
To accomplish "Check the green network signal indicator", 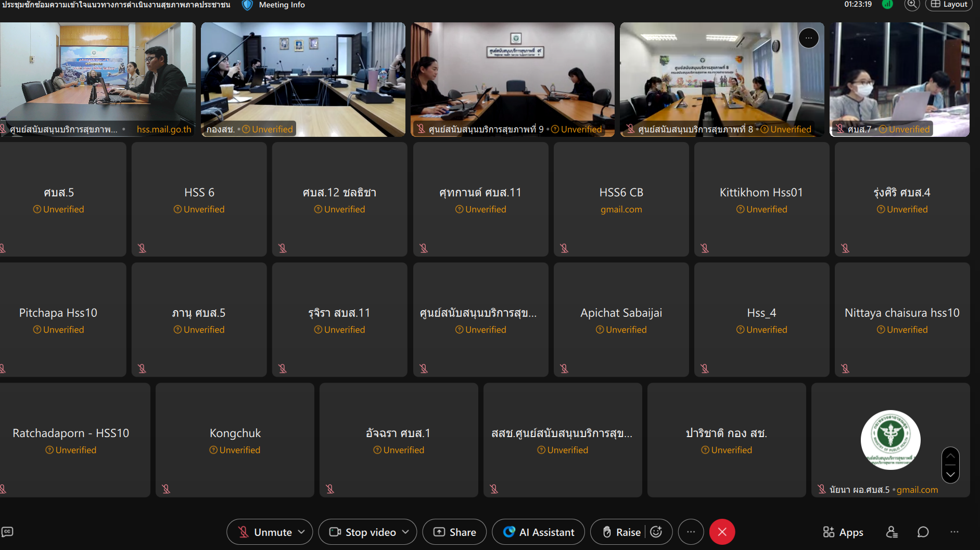I will pos(887,5).
